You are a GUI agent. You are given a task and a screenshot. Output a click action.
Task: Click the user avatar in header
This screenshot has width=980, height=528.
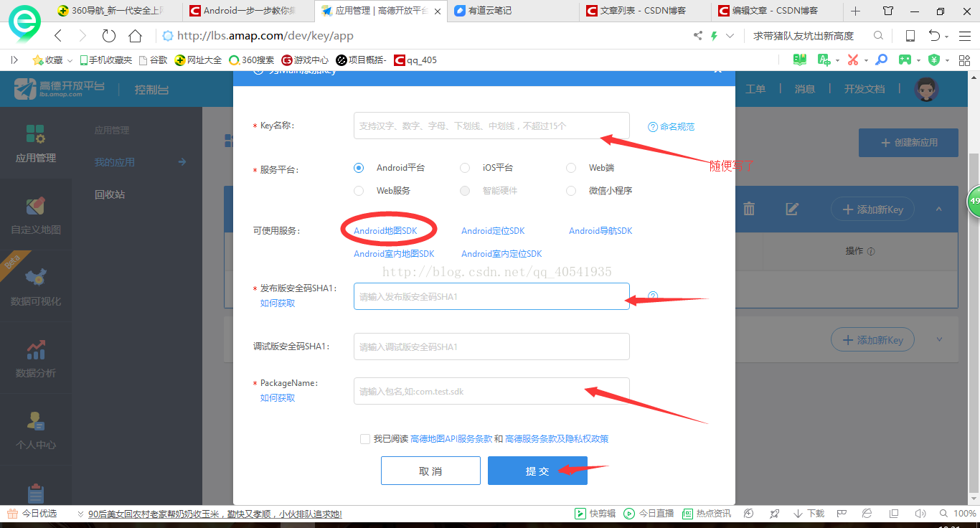[926, 89]
